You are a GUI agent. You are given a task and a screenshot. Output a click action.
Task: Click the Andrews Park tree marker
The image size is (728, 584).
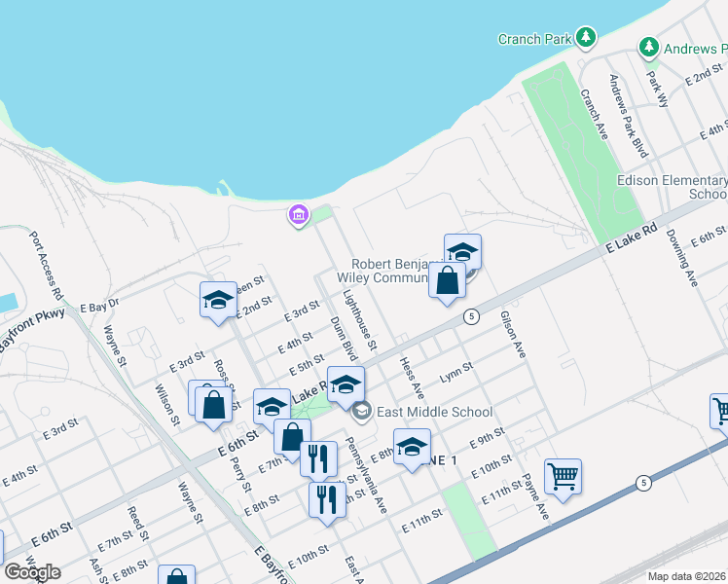(x=649, y=48)
